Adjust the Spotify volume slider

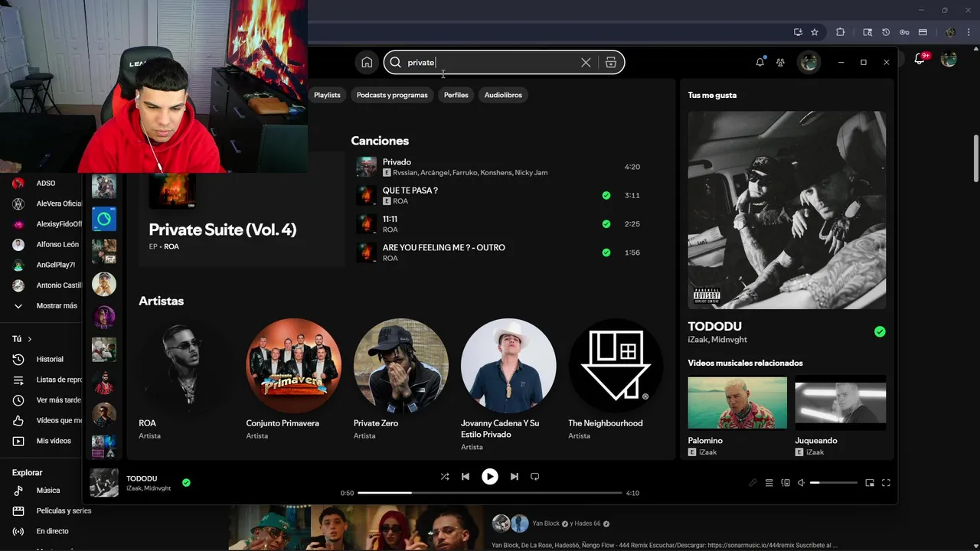click(834, 483)
